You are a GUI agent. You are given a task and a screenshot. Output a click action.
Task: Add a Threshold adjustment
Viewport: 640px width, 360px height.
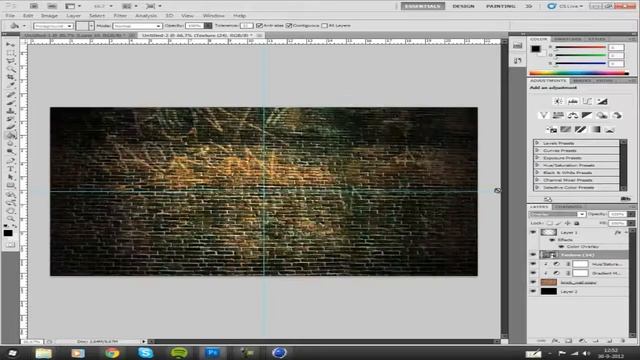(x=580, y=130)
